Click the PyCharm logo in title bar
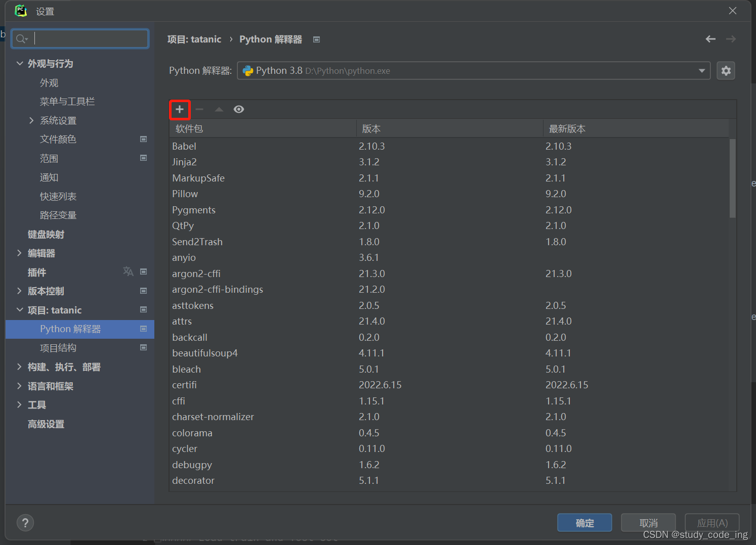This screenshot has height=545, width=756. pyautogui.click(x=21, y=11)
